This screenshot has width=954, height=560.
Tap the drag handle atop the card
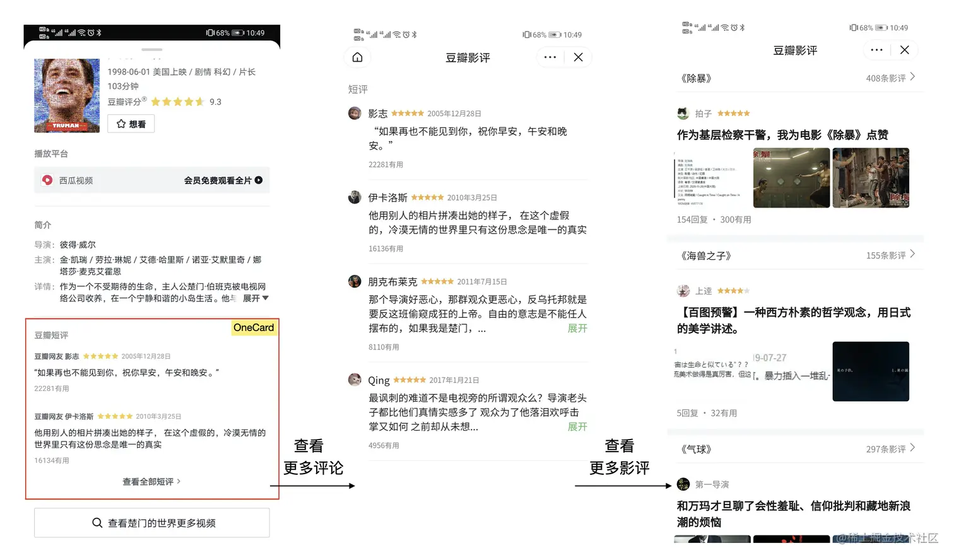[151, 49]
